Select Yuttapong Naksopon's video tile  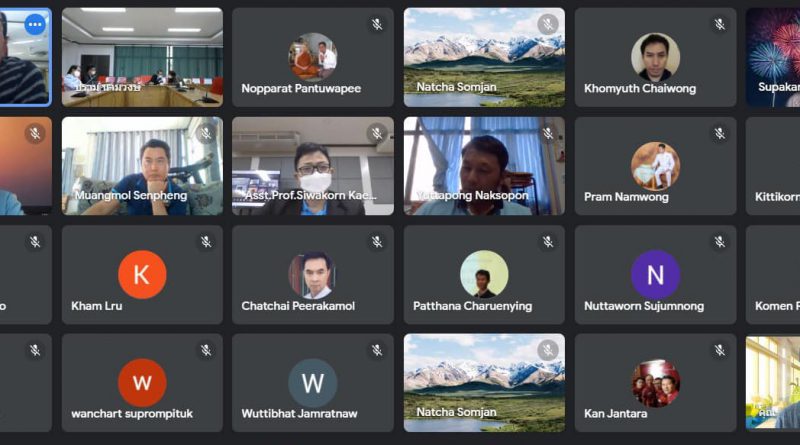point(484,166)
